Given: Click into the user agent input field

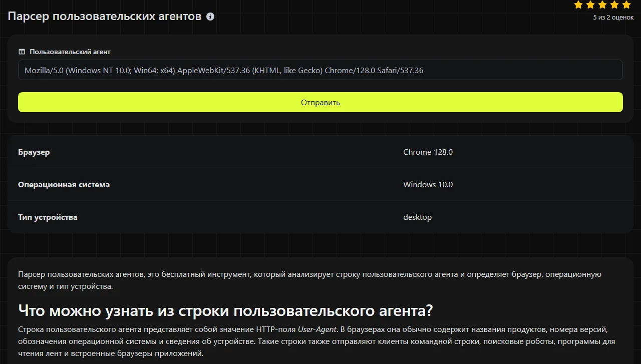Looking at the screenshot, I should [x=320, y=70].
